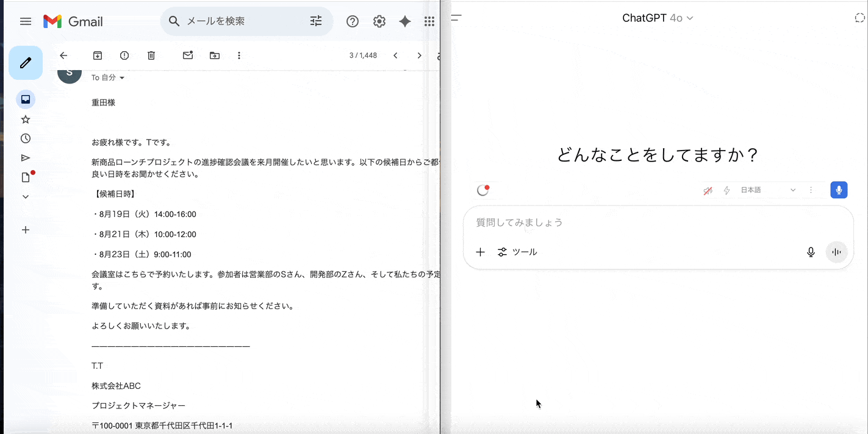Click the blue microphone button
The width and height of the screenshot is (868, 434).
[x=839, y=190]
